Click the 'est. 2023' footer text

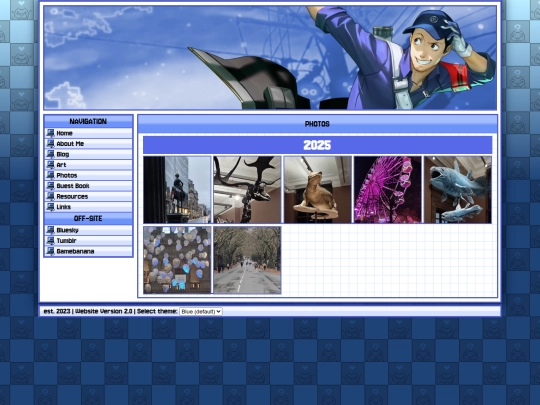click(x=57, y=311)
